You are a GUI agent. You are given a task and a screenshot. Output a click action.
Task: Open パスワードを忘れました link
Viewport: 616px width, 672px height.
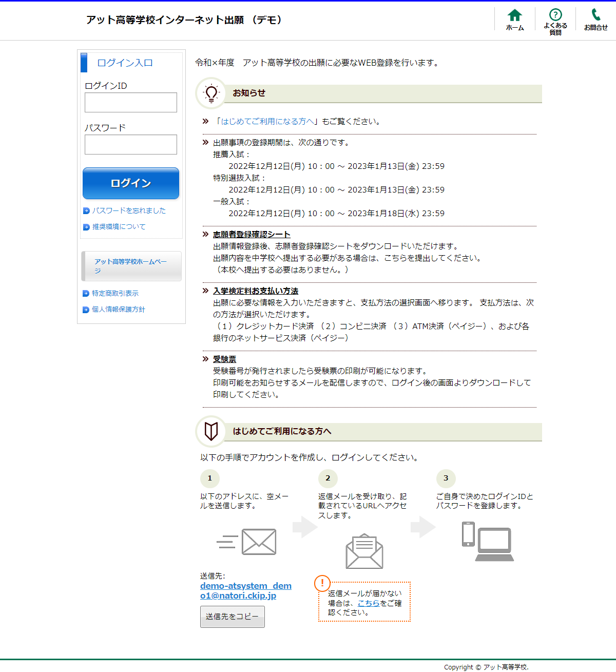[128, 210]
